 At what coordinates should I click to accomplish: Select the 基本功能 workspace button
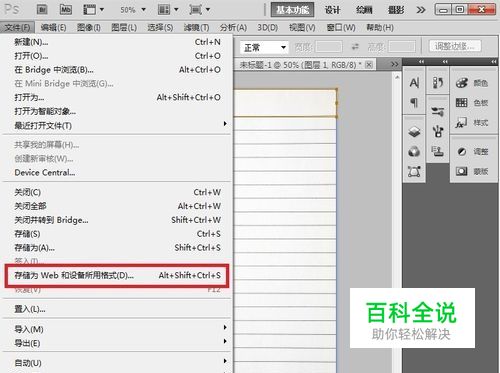pyautogui.click(x=292, y=10)
